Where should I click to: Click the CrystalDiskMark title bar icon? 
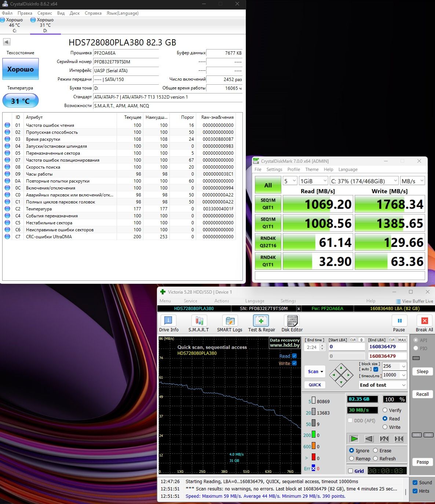[256, 161]
